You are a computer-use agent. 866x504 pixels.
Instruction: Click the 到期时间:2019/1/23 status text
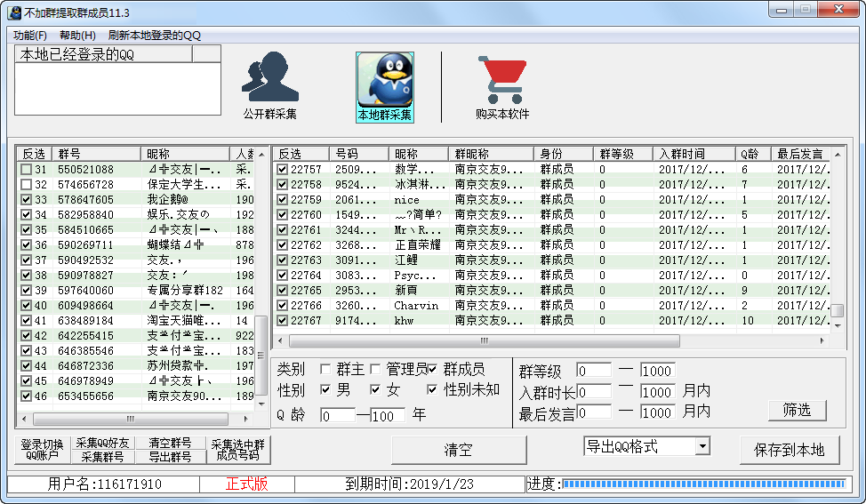pyautogui.click(x=409, y=484)
